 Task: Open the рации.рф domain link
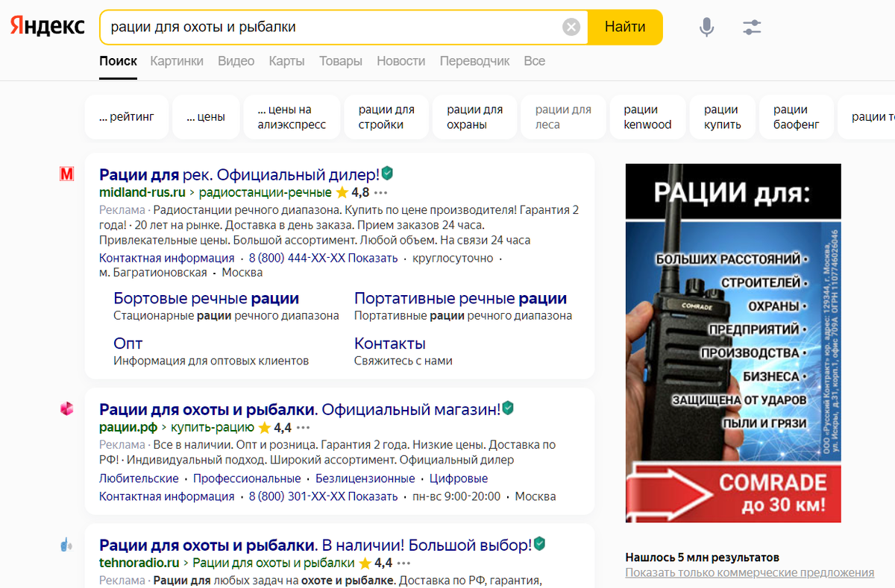pos(128,428)
